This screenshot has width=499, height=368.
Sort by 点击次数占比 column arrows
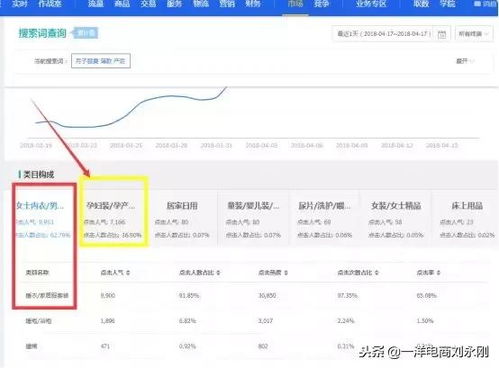click(376, 273)
